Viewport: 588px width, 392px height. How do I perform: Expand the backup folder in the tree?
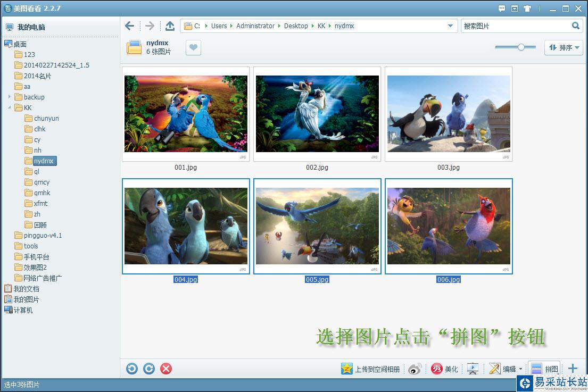pos(10,97)
